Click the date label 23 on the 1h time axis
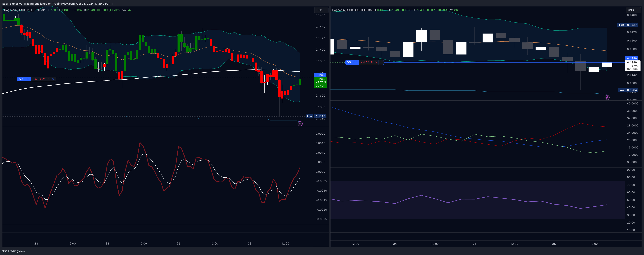 pos(36,243)
